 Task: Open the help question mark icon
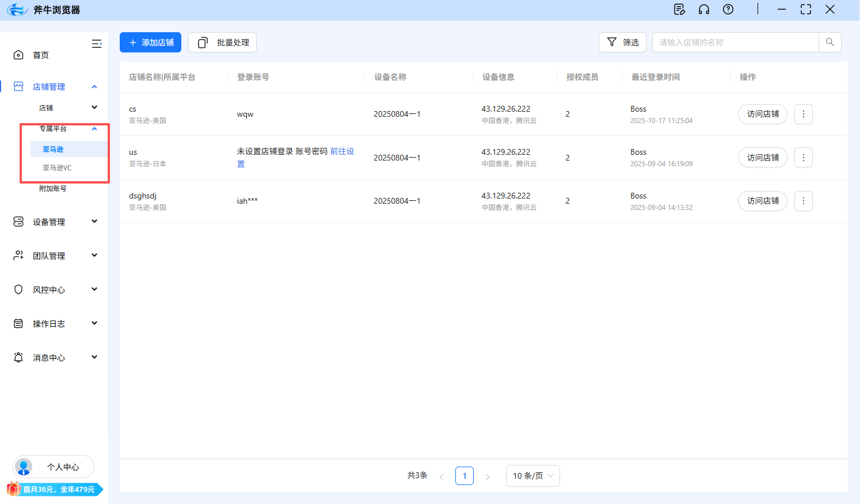pyautogui.click(x=728, y=9)
